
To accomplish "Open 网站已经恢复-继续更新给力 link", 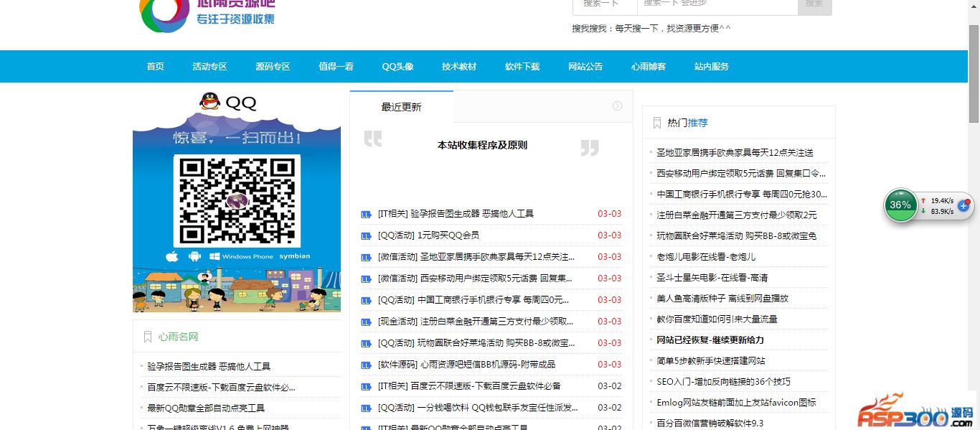I will tap(710, 340).
